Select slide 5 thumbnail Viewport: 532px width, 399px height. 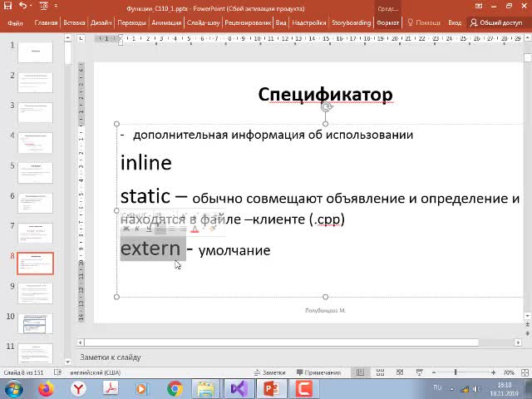pos(35,173)
